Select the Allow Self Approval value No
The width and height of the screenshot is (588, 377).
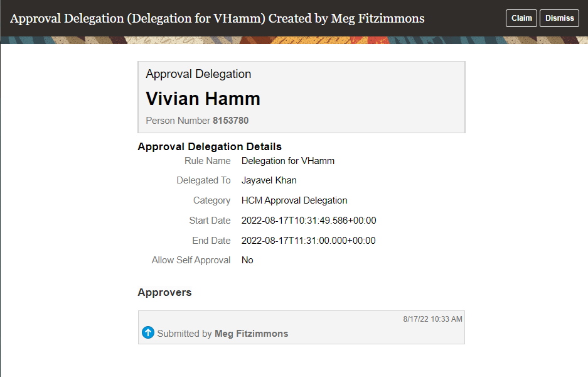click(x=247, y=260)
